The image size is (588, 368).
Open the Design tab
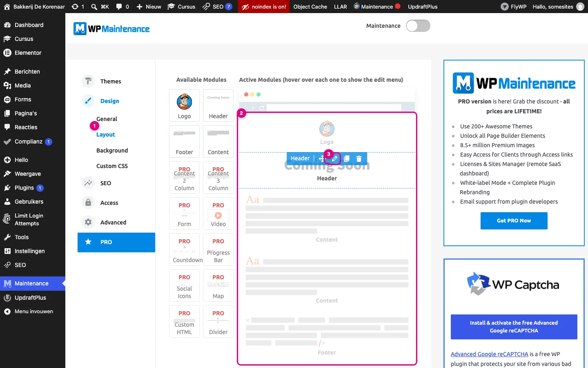coord(109,101)
